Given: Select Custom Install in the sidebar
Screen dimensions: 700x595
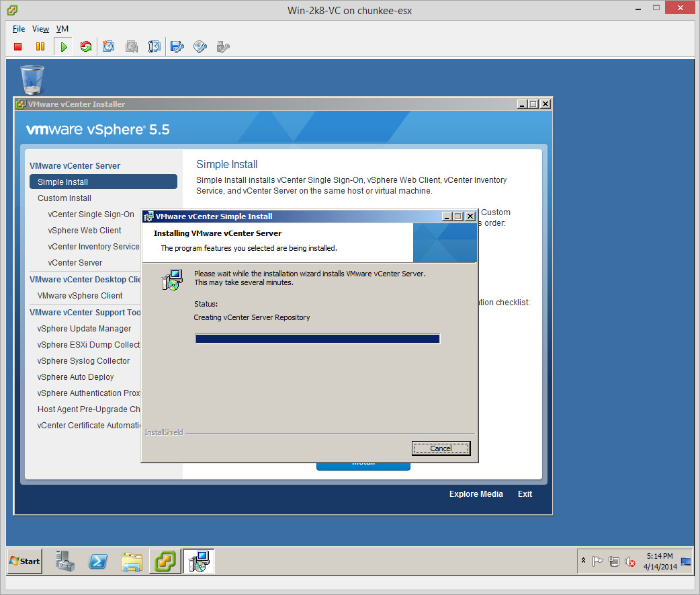Looking at the screenshot, I should pyautogui.click(x=64, y=198).
